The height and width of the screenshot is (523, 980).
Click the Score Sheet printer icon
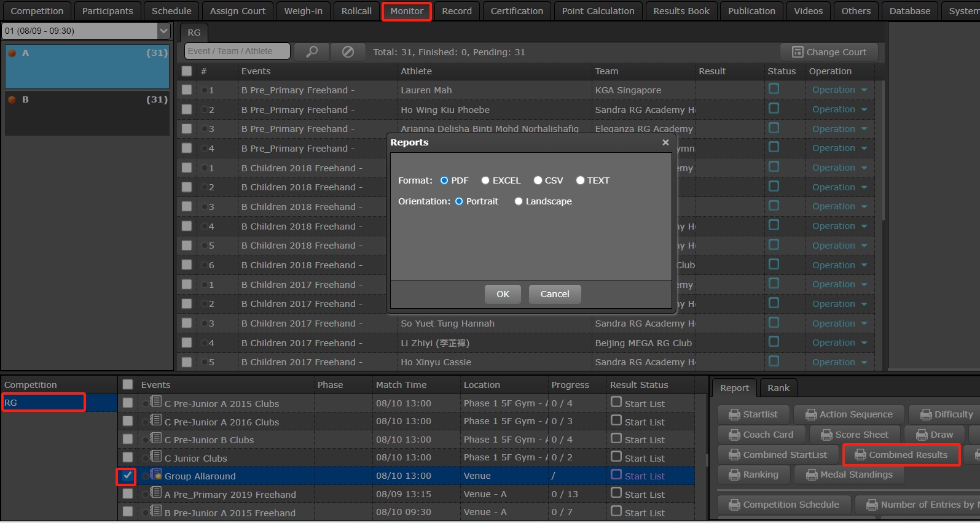click(826, 435)
